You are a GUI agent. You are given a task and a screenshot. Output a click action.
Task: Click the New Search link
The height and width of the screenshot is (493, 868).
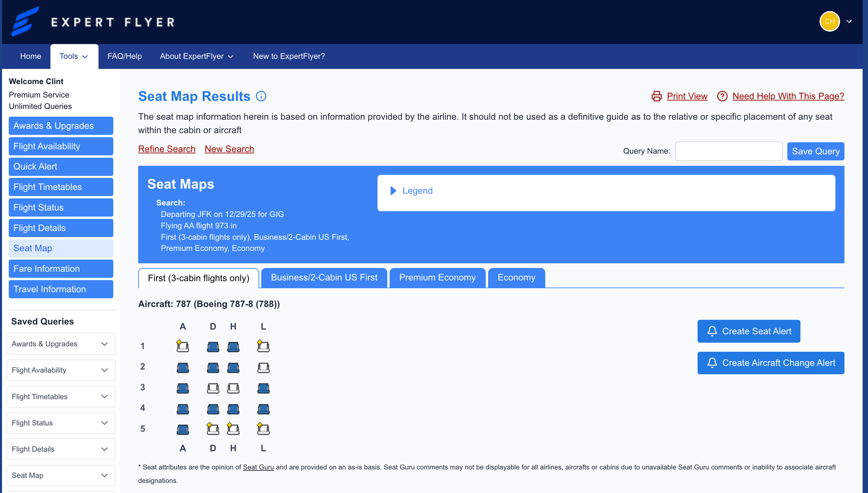coord(229,149)
